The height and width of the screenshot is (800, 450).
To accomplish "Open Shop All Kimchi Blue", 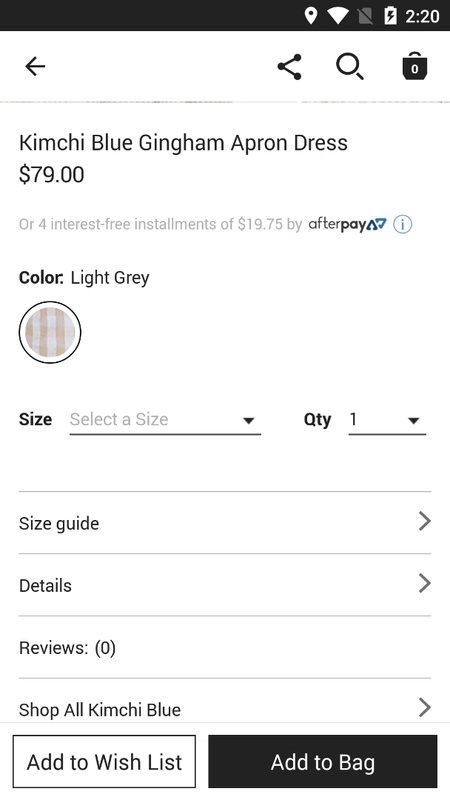I will click(x=225, y=709).
